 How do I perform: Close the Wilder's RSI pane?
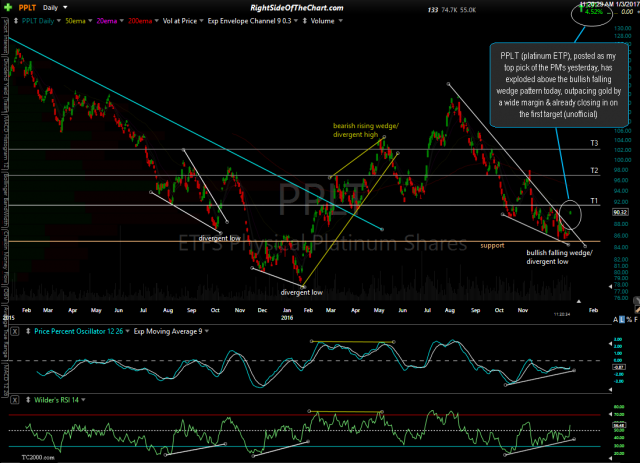click(14, 400)
